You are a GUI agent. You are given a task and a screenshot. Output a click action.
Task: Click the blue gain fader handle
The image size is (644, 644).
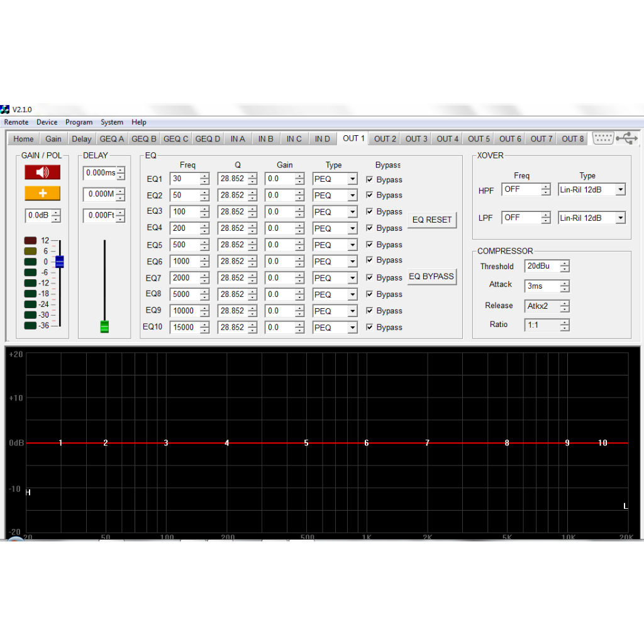59,263
